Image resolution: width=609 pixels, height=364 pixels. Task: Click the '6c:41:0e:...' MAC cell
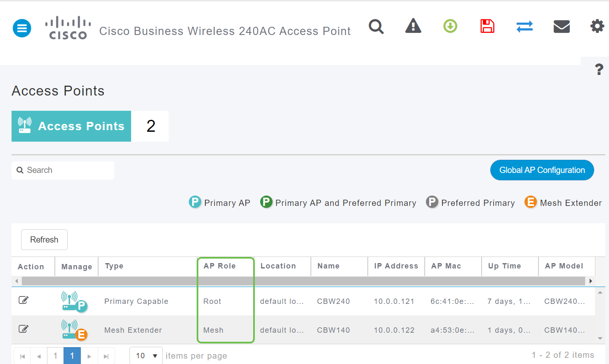[x=452, y=301]
